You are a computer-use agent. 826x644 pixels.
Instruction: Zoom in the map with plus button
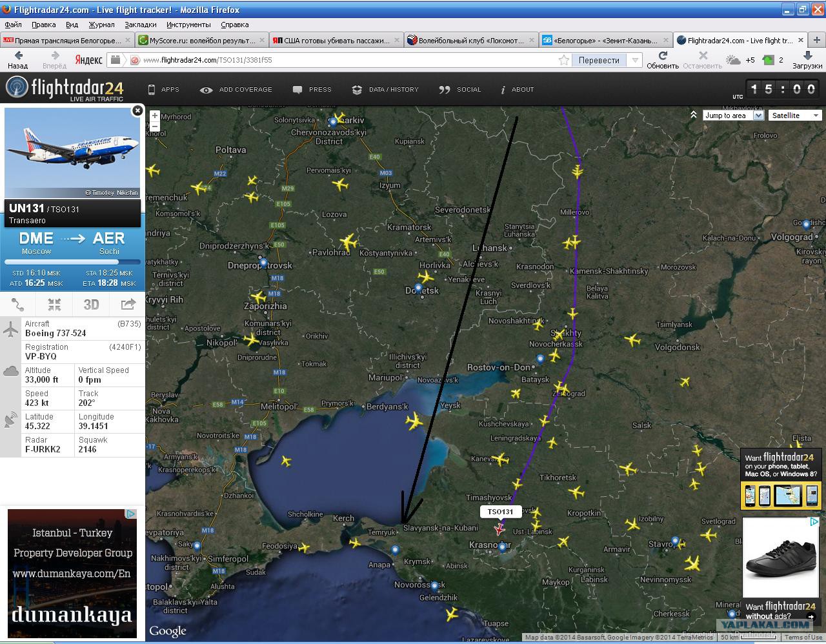pos(155,116)
